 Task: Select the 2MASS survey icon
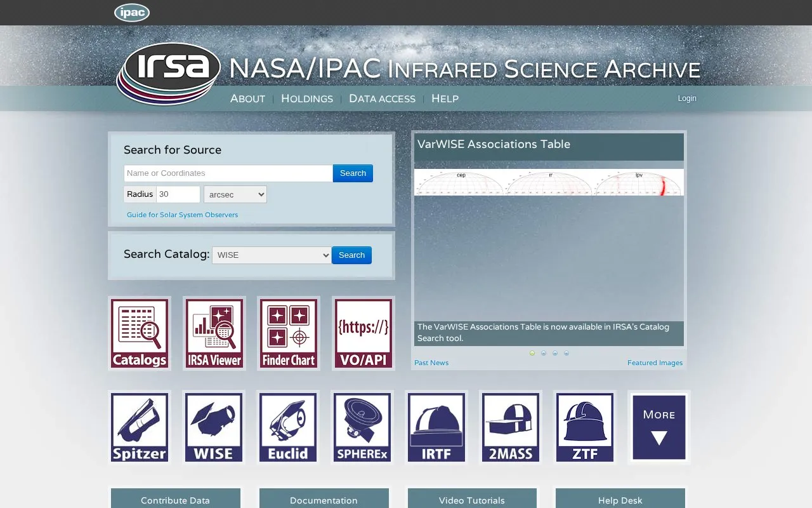[511, 427]
